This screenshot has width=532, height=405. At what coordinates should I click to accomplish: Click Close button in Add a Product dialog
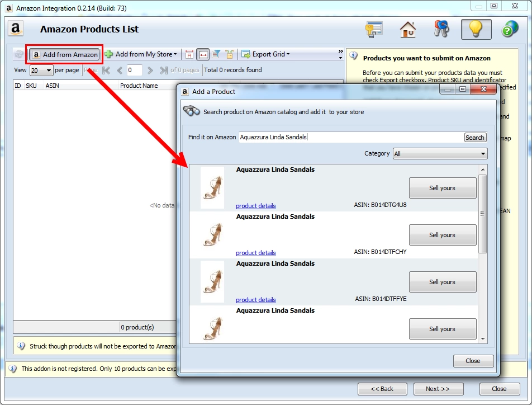(x=473, y=361)
